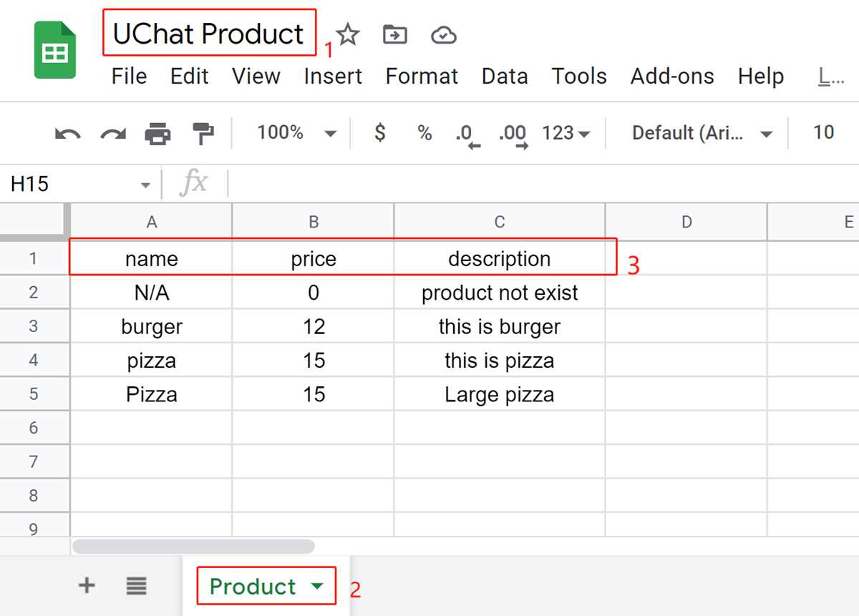Open the Product sheet tab arrow menu
Image resolution: width=859 pixels, height=616 pixels.
317,587
